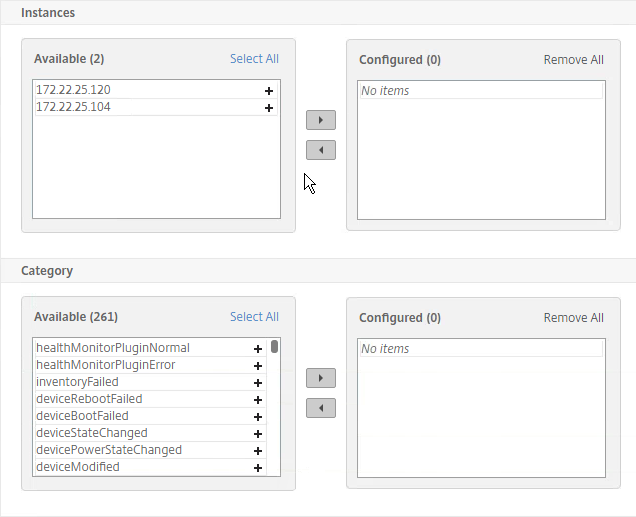Select the deviceModified list entry

[150, 467]
